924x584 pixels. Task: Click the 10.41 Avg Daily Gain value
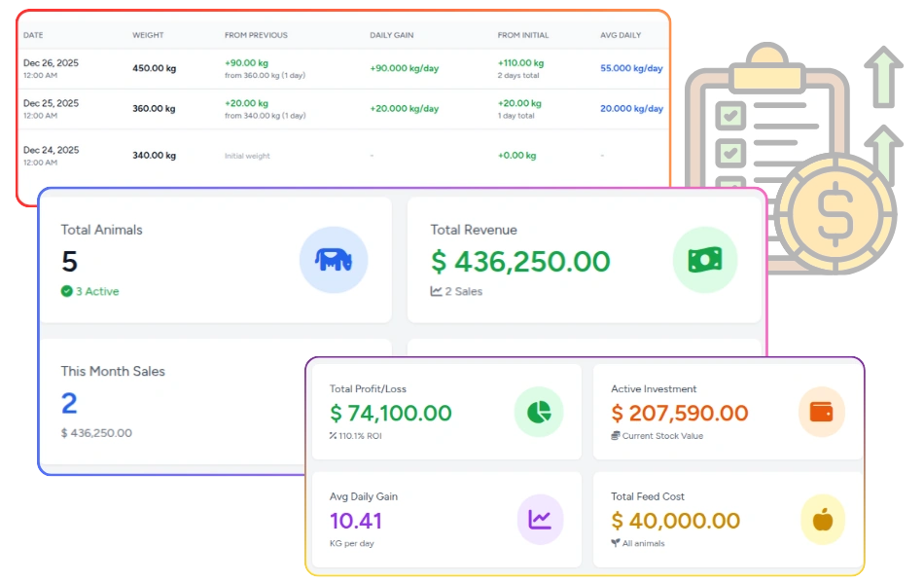click(356, 521)
